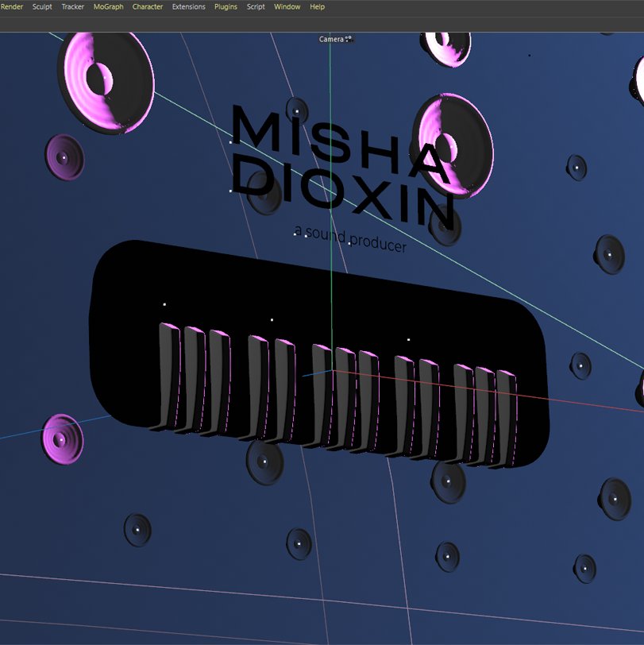Select the large pink speaker at top left
Viewport: 644px width, 645px height.
tap(106, 79)
